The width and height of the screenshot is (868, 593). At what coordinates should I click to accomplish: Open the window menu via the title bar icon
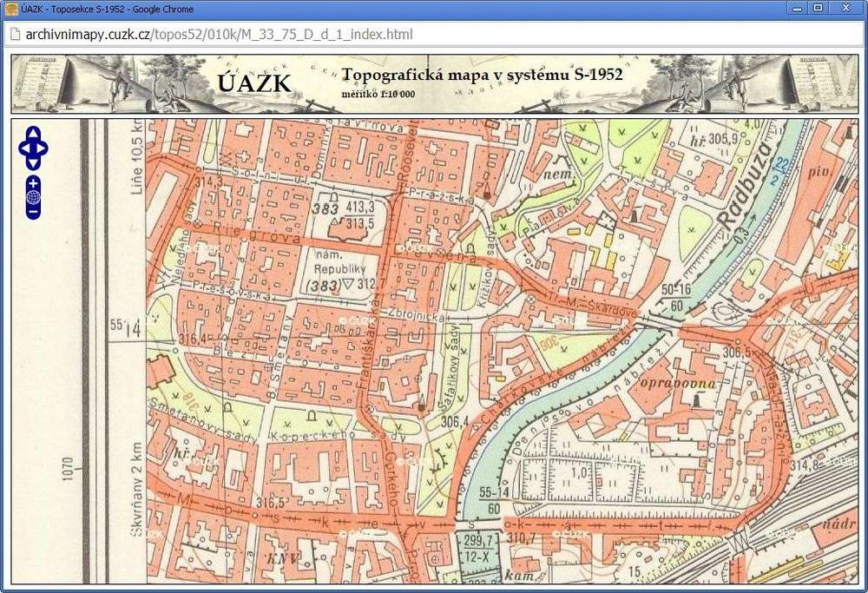pos(11,9)
